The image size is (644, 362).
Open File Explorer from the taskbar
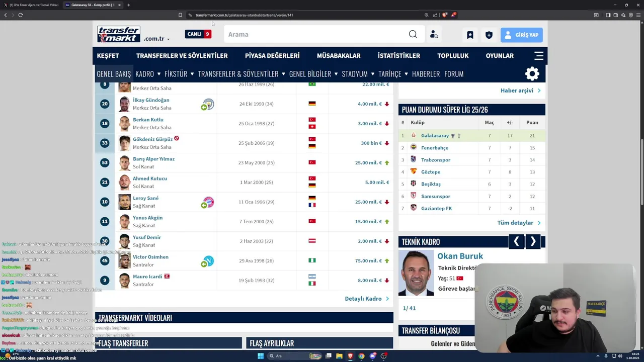click(339, 356)
